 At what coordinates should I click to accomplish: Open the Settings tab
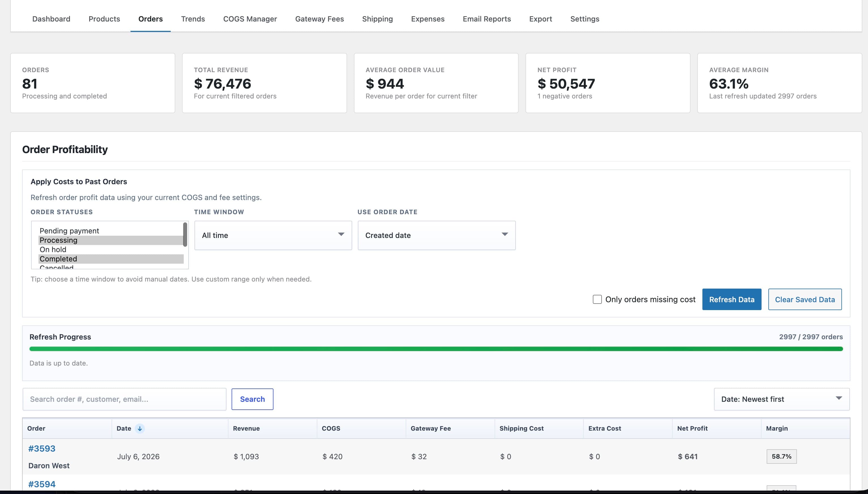pyautogui.click(x=585, y=19)
